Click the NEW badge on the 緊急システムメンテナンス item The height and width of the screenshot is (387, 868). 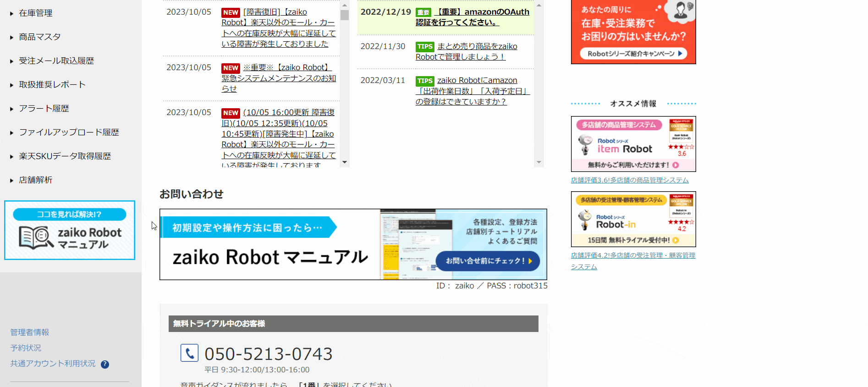[231, 68]
